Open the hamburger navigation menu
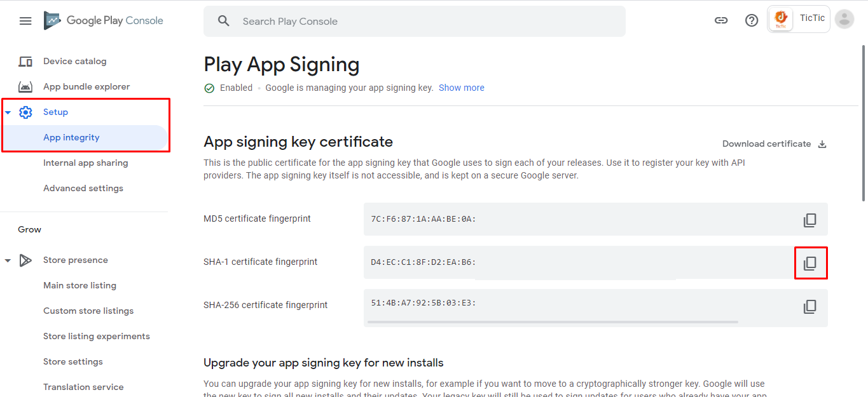Screen dimensions: 868x397 pos(25,21)
